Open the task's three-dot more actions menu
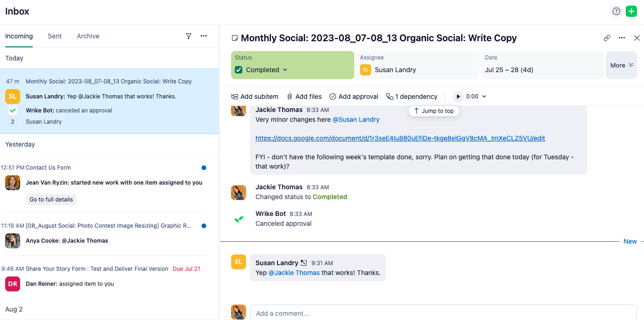Image resolution: width=644 pixels, height=320 pixels. click(622, 38)
